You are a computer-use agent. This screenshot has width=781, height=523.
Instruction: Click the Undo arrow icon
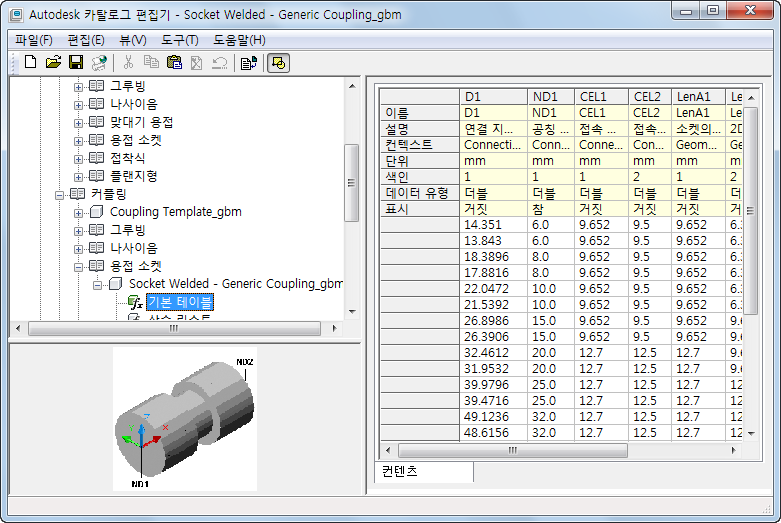click(219, 62)
